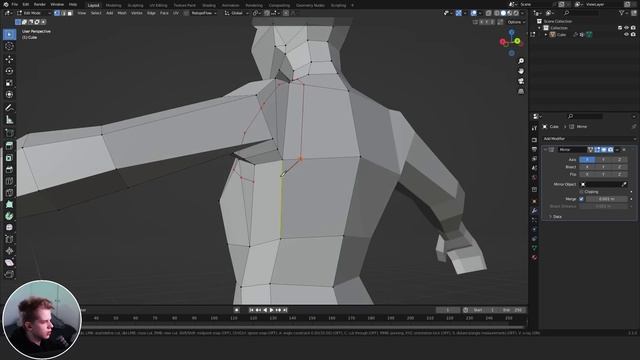Screen dimensions: 640x360
Task: Toggle visibility eye of Collection
Action: click(x=627, y=28)
